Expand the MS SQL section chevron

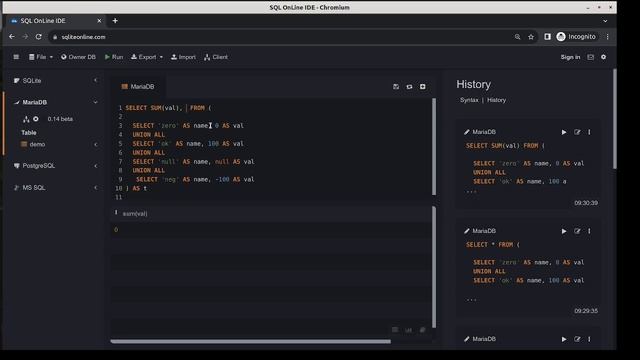96,188
